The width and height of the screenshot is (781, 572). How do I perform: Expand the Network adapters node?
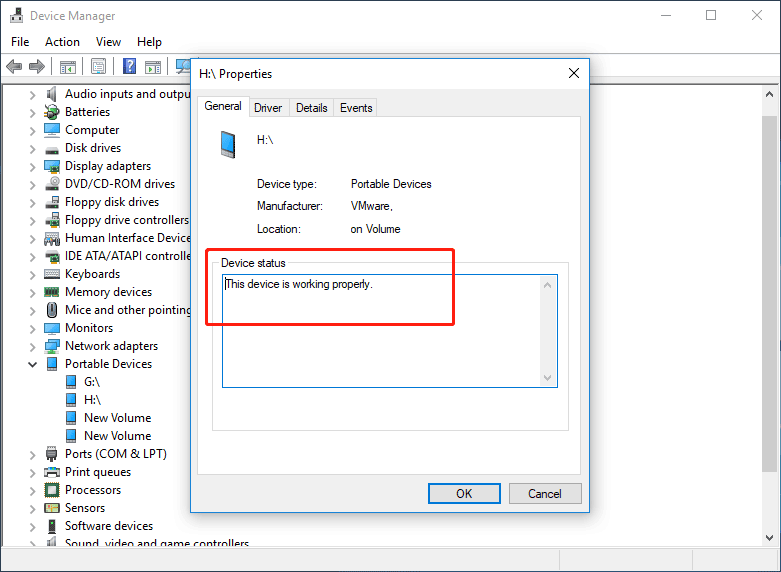(33, 346)
